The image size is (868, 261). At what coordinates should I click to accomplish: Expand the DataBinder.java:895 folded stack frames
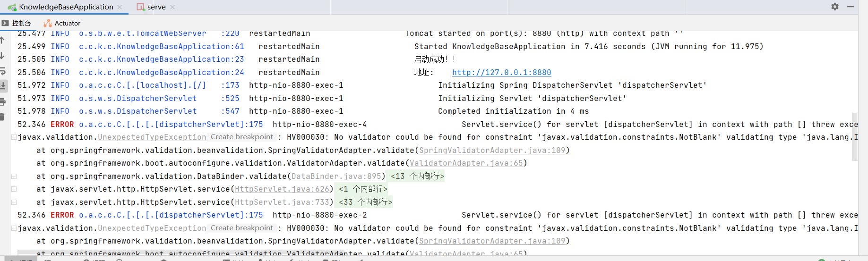417,176
